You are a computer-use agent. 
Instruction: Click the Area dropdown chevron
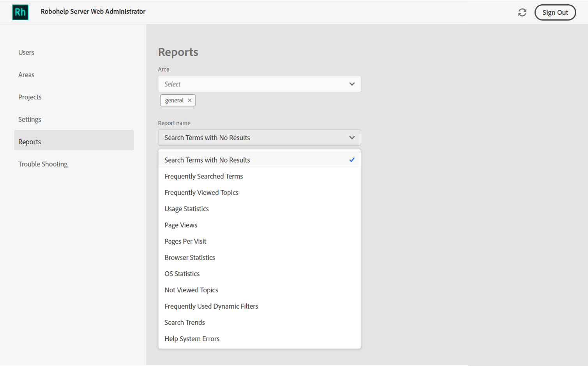pos(351,84)
